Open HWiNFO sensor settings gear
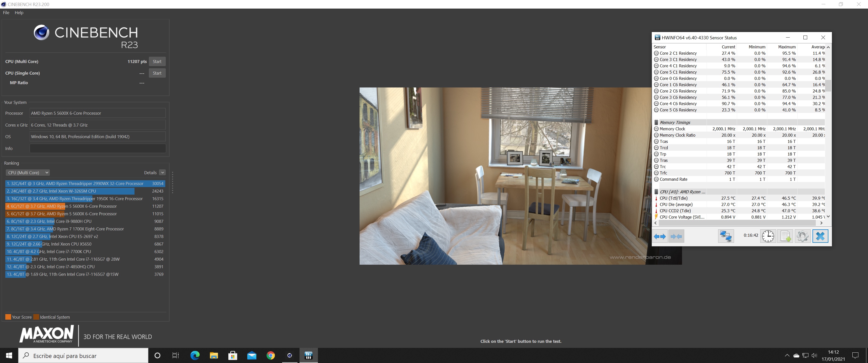The image size is (868, 363). pos(803,236)
